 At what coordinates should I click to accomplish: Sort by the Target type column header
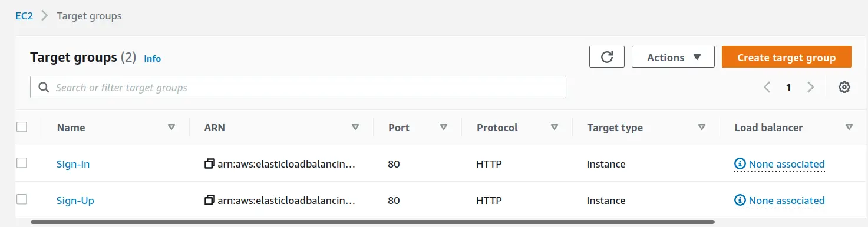pyautogui.click(x=615, y=128)
